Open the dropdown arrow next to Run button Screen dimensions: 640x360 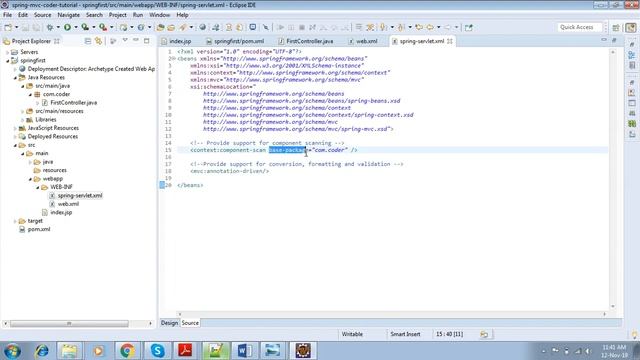76,27
